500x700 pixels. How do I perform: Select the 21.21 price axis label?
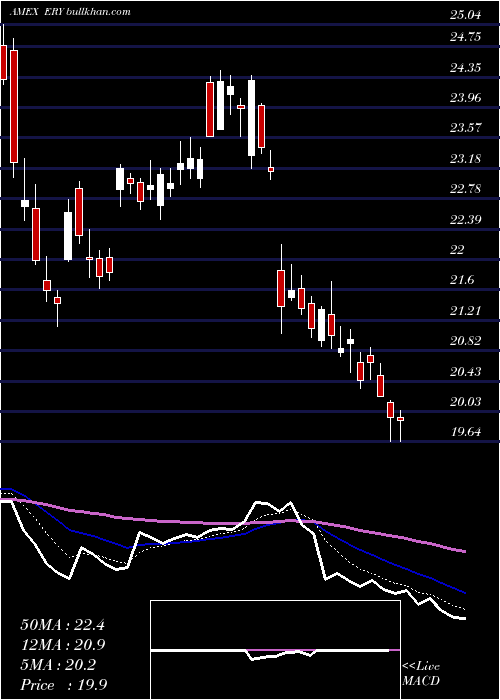coord(466,310)
